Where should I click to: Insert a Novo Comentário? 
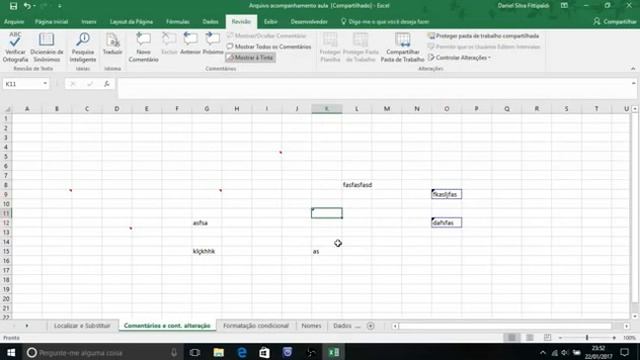pyautogui.click(x=143, y=47)
